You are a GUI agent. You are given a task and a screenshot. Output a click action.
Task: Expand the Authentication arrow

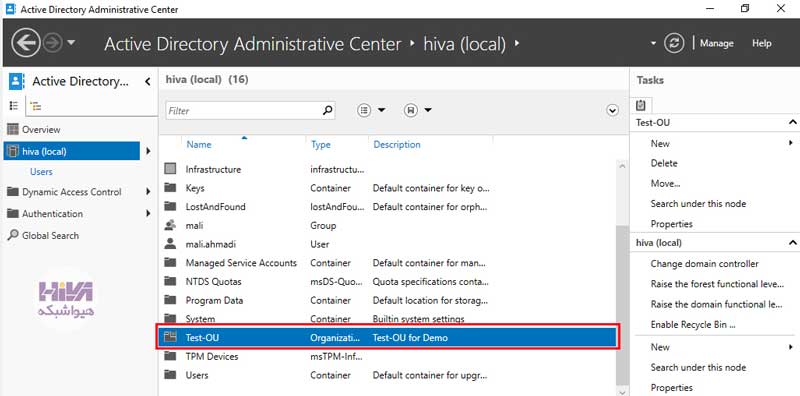click(x=147, y=214)
